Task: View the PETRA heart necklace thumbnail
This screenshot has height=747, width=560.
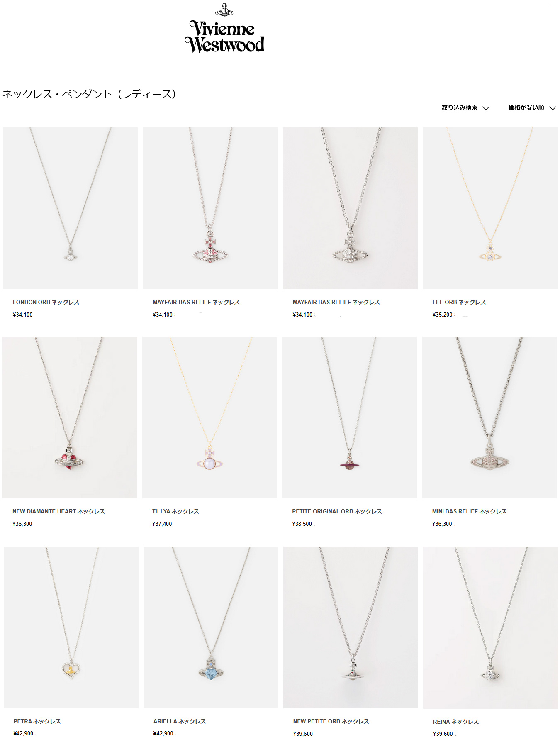Action: [71, 627]
